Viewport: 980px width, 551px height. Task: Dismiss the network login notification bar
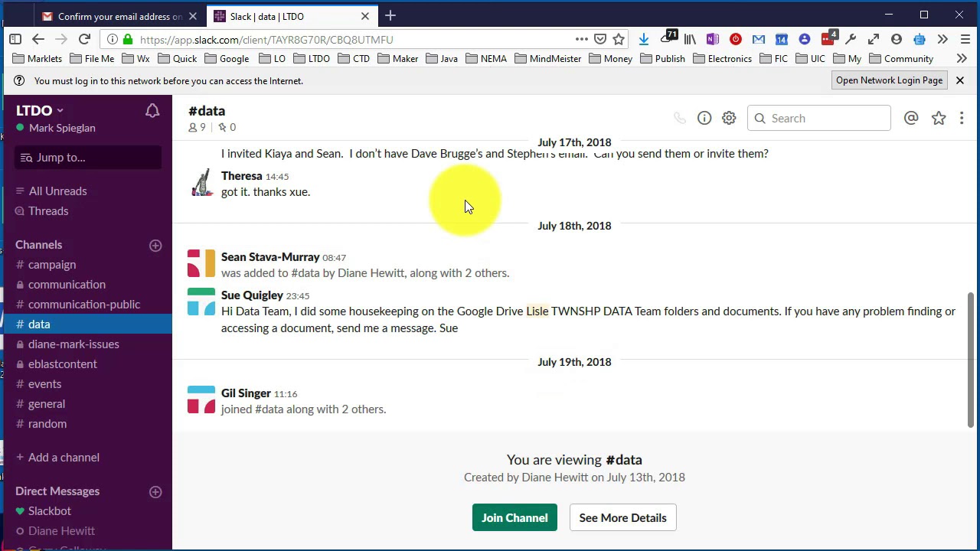tap(959, 80)
